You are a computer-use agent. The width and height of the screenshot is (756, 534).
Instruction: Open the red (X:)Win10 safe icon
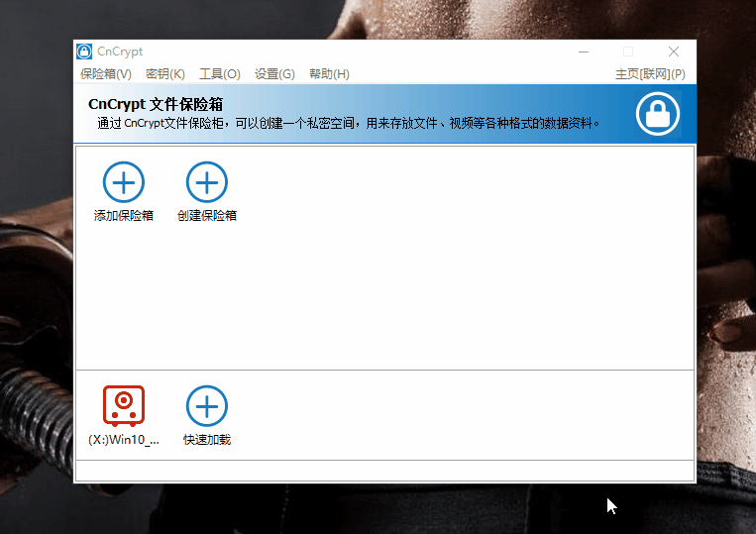coord(124,406)
